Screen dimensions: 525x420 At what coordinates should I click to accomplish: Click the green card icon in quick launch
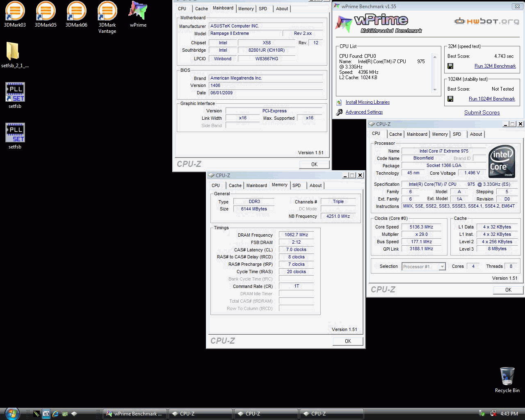pos(65,414)
